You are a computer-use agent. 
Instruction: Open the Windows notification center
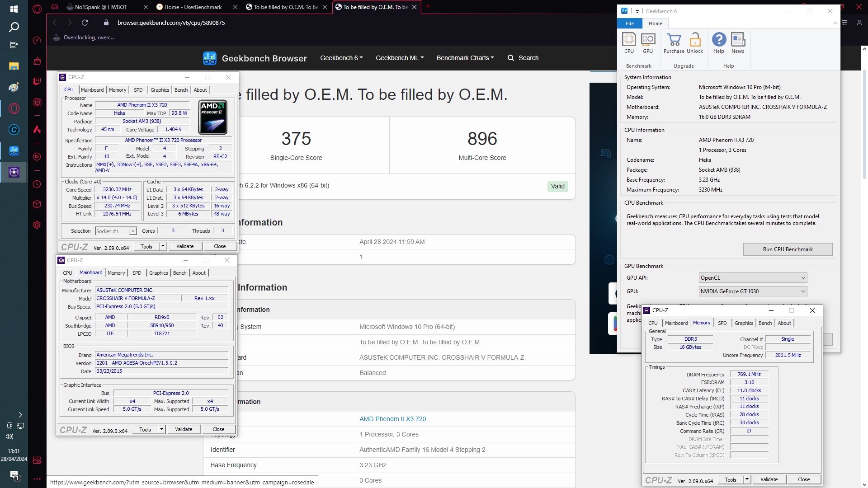pyautogui.click(x=14, y=475)
